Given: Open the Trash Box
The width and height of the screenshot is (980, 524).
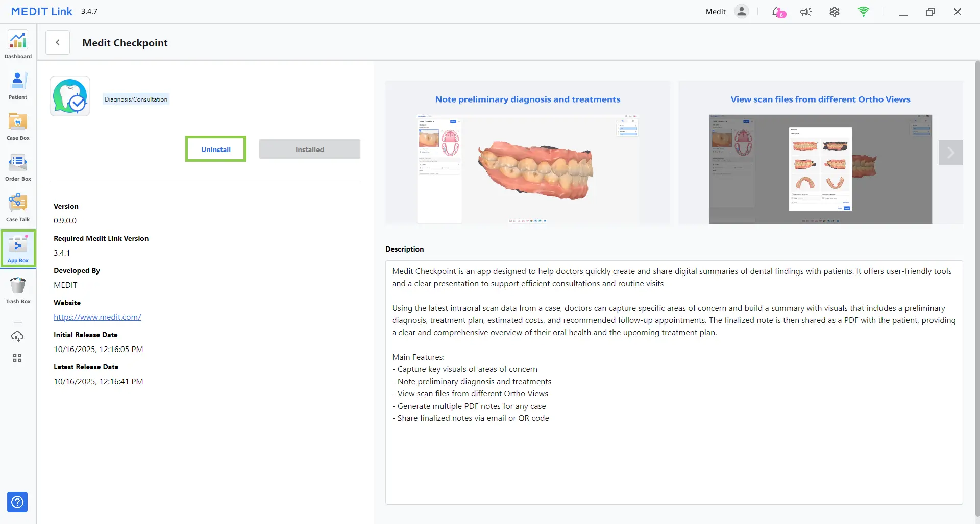Looking at the screenshot, I should coord(18,289).
